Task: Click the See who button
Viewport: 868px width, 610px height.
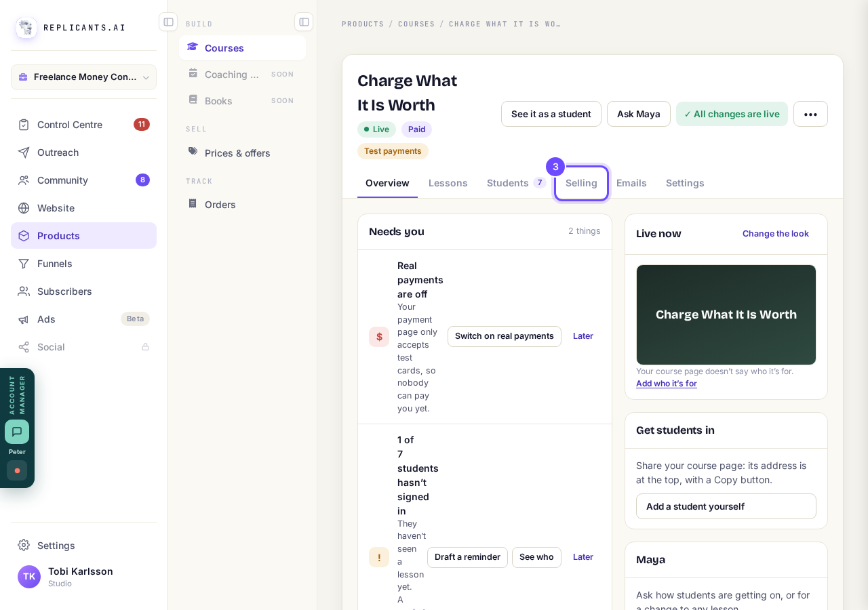Action: click(x=536, y=557)
